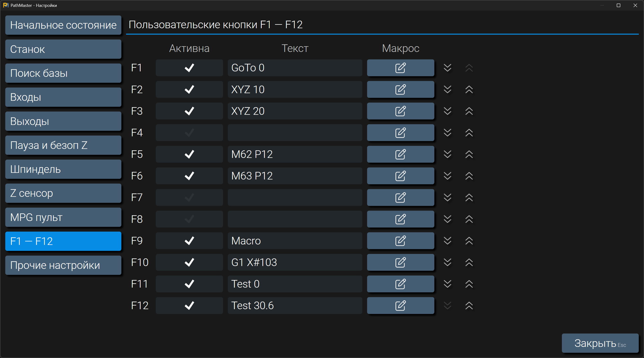Edit the macro for F1 GoTo 0
The height and width of the screenshot is (358, 644).
point(400,68)
